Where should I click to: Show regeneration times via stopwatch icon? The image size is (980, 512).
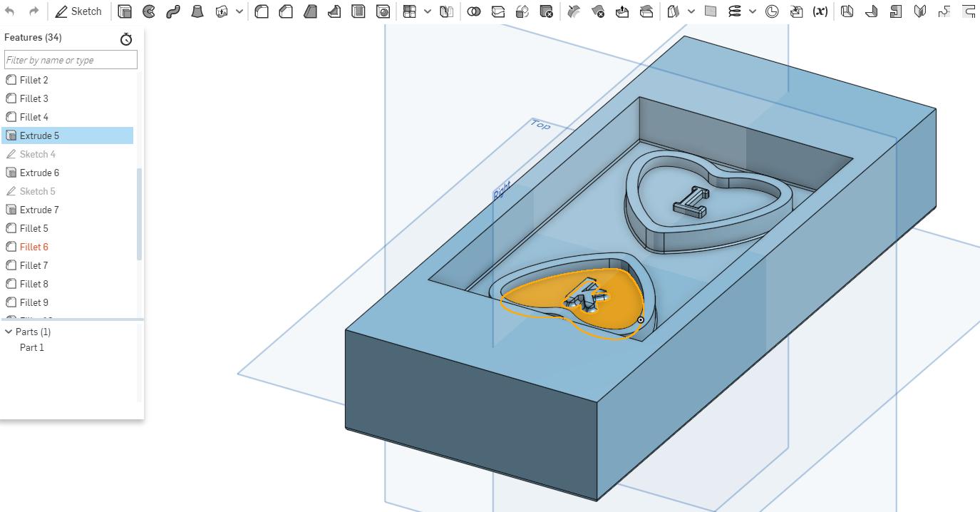[126, 39]
